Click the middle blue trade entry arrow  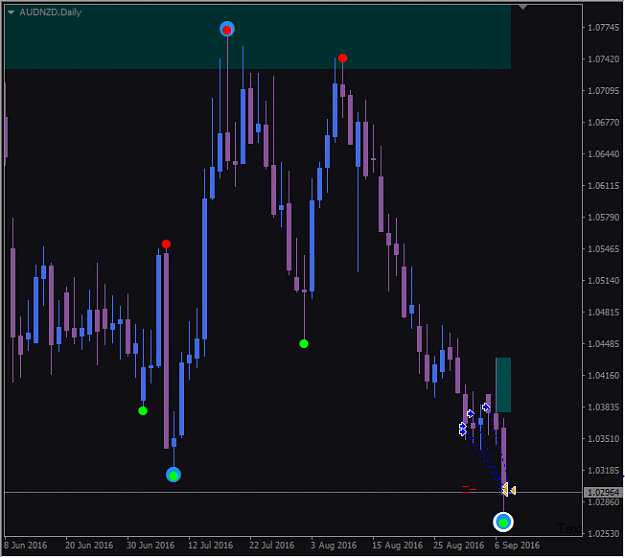pyautogui.click(x=471, y=413)
